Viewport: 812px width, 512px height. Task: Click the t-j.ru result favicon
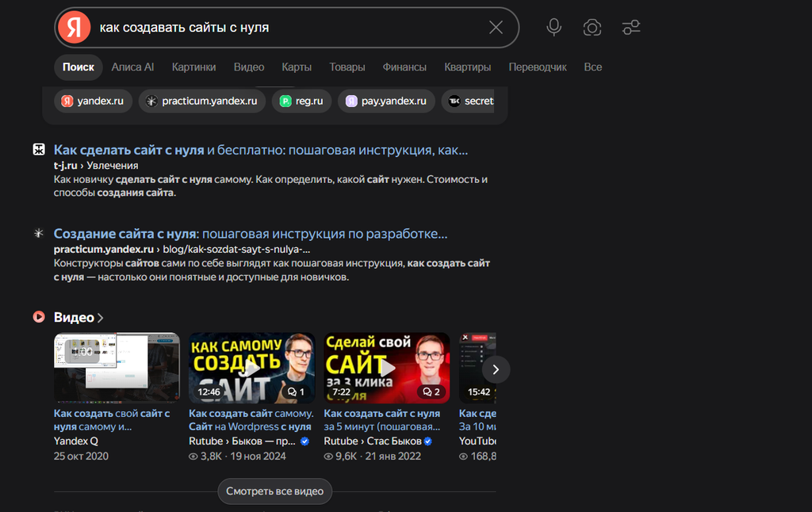tap(39, 150)
